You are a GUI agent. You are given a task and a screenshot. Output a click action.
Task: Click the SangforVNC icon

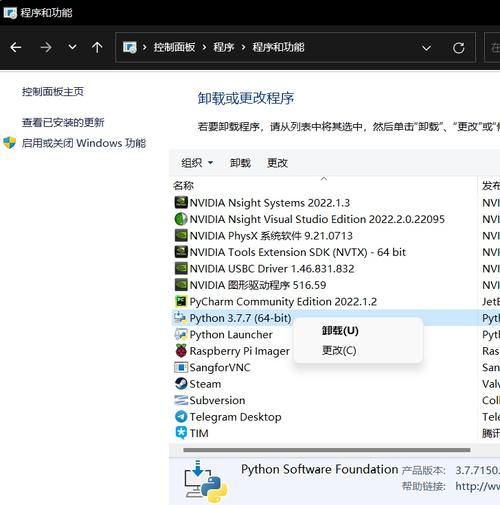181,367
